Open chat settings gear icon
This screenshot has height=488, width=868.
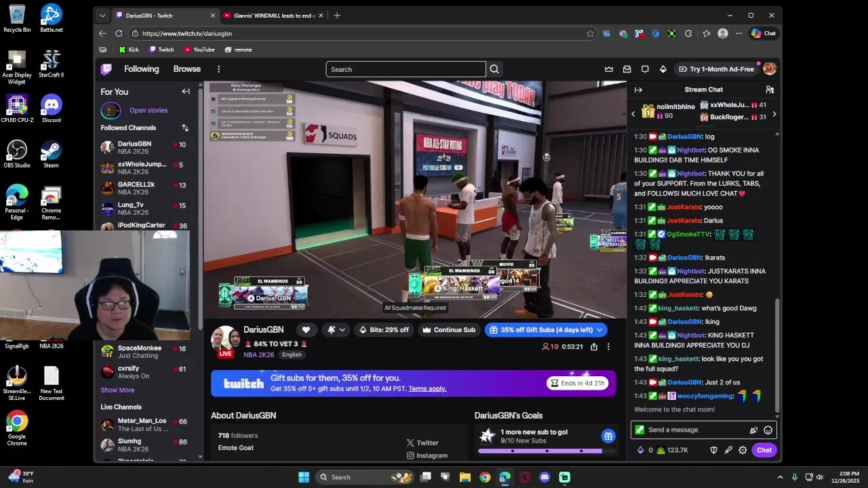tap(743, 450)
